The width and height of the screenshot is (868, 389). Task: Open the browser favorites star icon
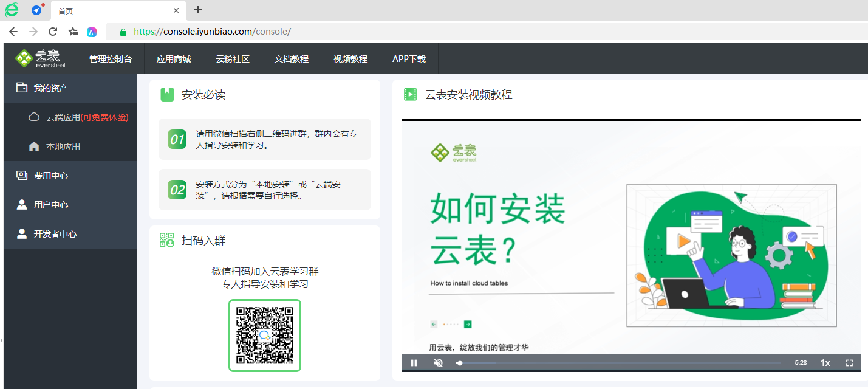point(73,32)
